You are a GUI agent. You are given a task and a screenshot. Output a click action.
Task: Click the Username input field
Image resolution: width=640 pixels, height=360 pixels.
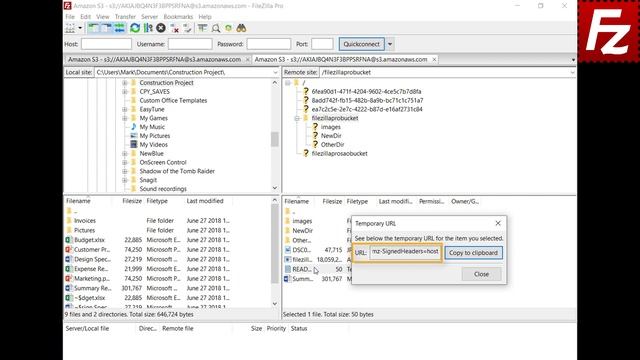[x=190, y=44]
